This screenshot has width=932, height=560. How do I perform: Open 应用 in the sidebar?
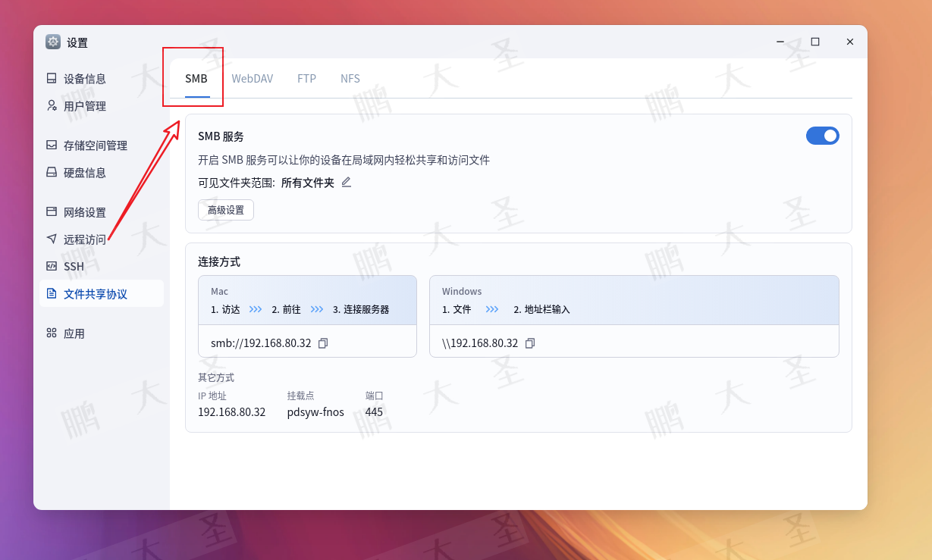[x=102, y=333]
